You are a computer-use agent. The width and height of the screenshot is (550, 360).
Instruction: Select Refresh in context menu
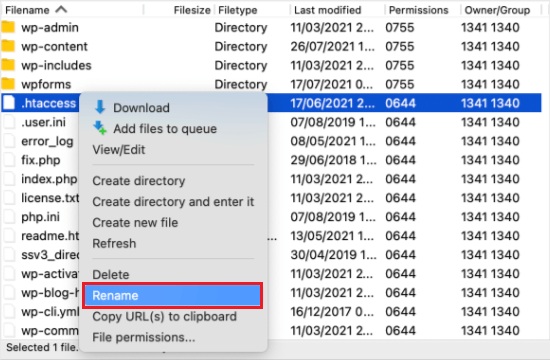tap(114, 243)
